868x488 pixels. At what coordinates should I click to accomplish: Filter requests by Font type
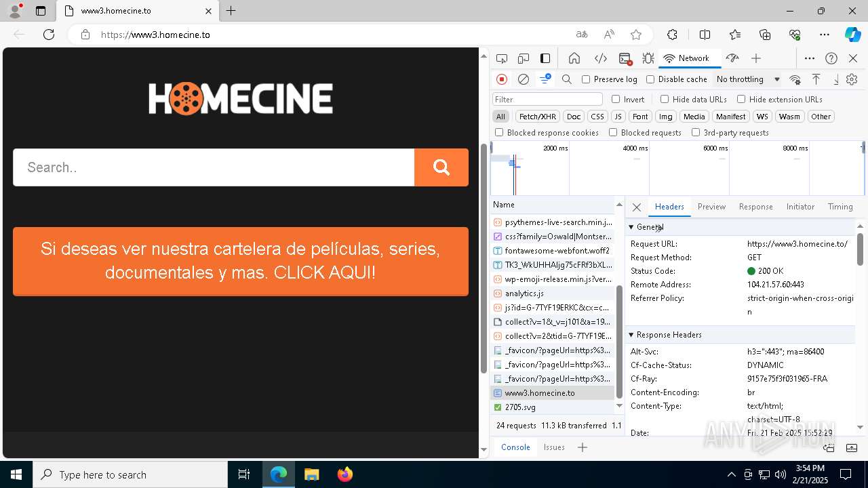[x=640, y=117]
